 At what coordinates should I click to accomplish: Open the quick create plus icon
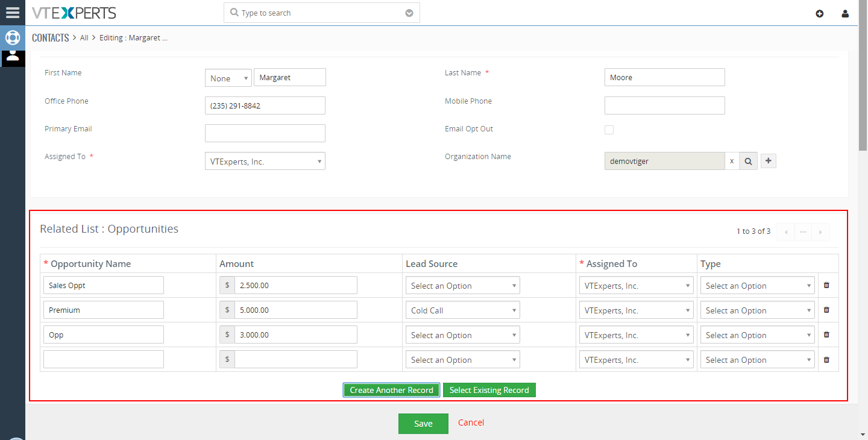(820, 13)
